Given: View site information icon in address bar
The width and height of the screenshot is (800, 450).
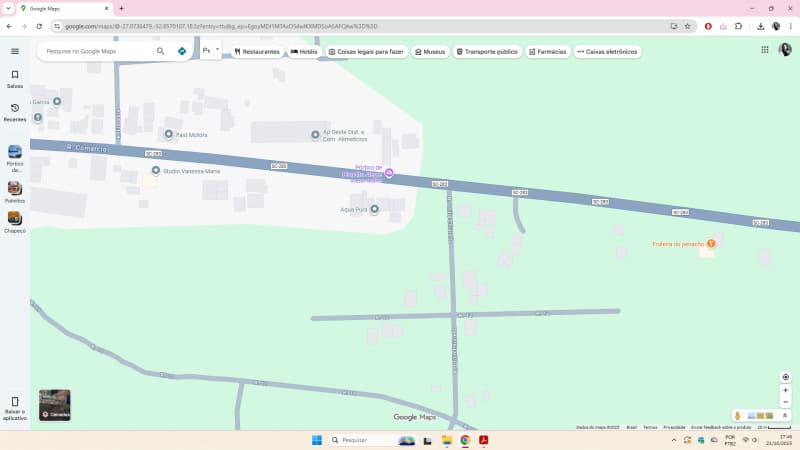Looking at the screenshot, I should (x=57, y=26).
